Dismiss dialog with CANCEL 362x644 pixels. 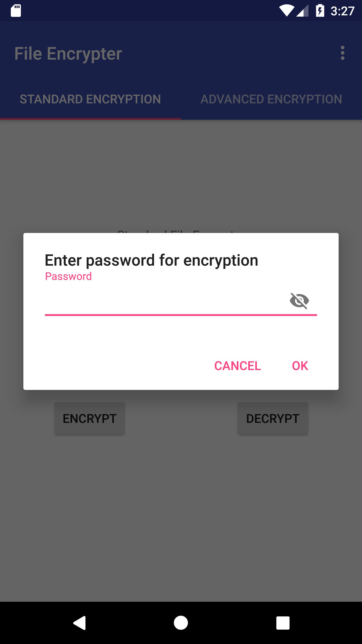point(238,366)
